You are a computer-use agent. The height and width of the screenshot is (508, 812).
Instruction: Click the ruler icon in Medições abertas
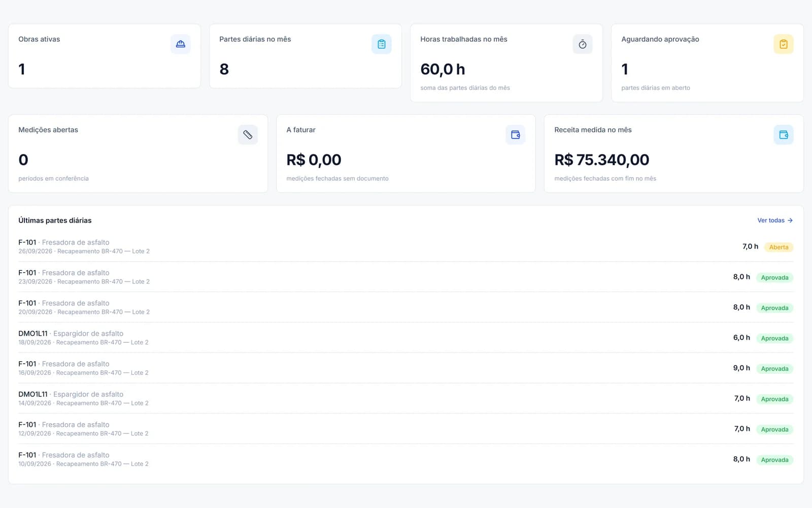pos(248,135)
